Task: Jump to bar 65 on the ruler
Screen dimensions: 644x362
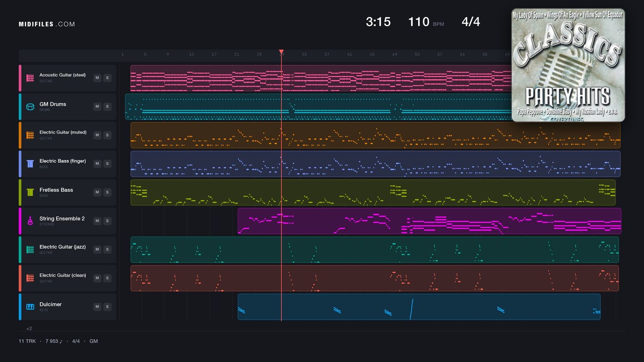Action: click(x=485, y=54)
